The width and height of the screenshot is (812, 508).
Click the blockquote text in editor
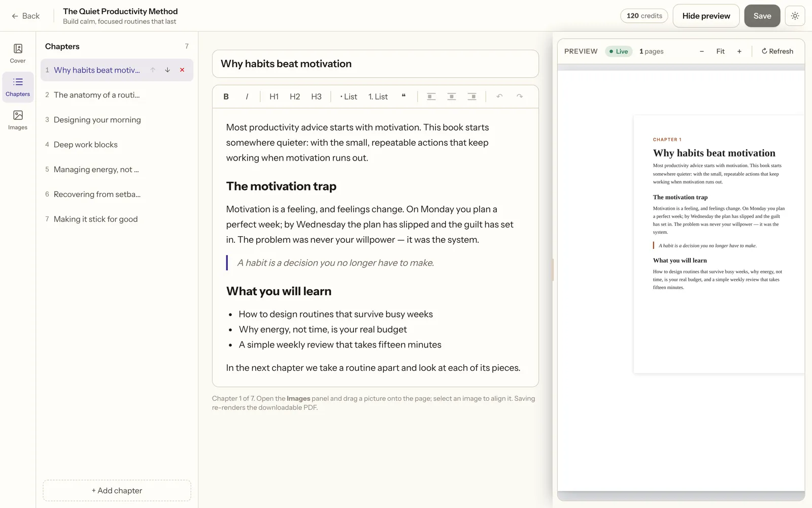coord(335,263)
